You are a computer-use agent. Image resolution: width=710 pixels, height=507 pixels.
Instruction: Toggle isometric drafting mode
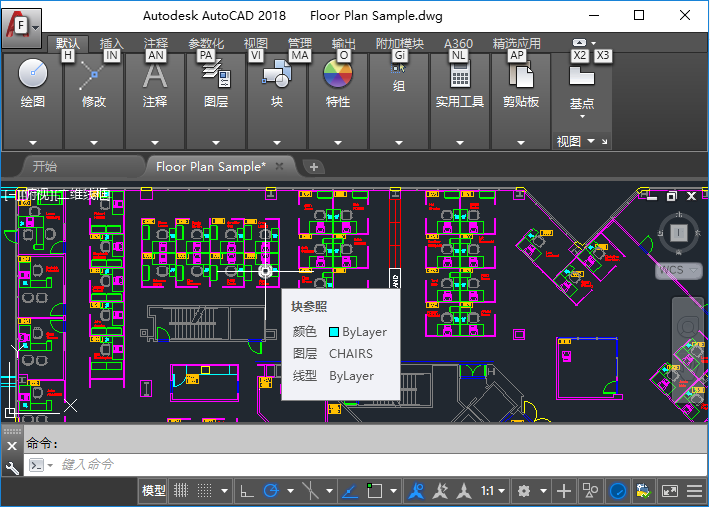click(310, 491)
